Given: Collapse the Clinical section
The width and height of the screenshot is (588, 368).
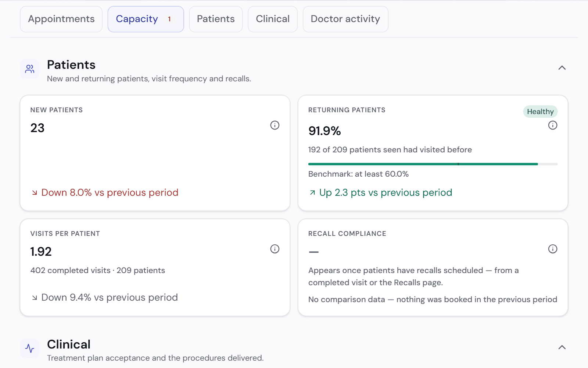Looking at the screenshot, I should [x=562, y=347].
